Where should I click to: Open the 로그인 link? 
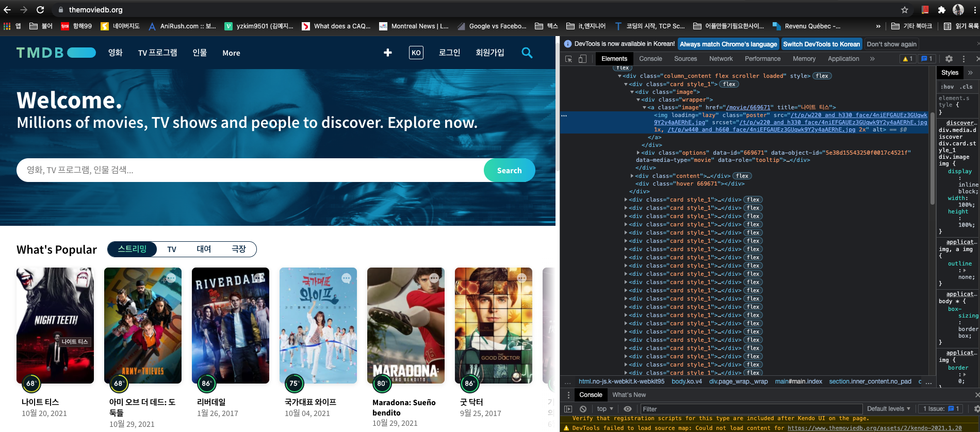449,53
